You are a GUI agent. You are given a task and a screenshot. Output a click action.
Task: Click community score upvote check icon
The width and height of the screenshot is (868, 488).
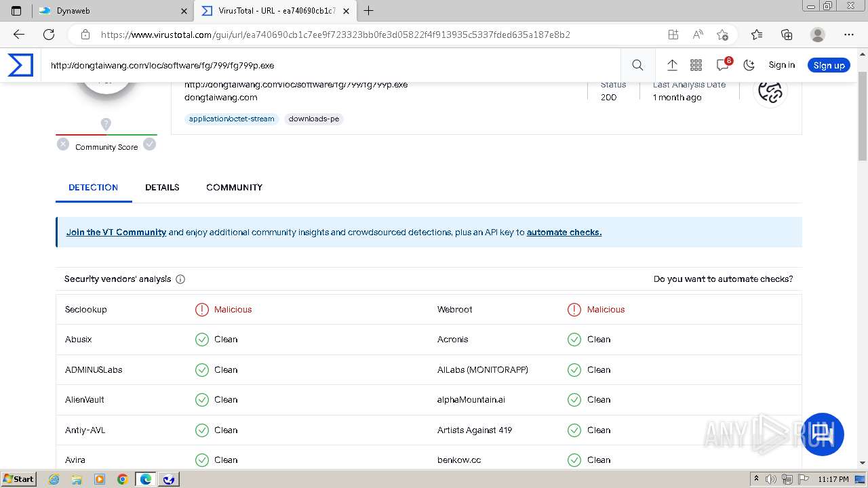tap(150, 144)
